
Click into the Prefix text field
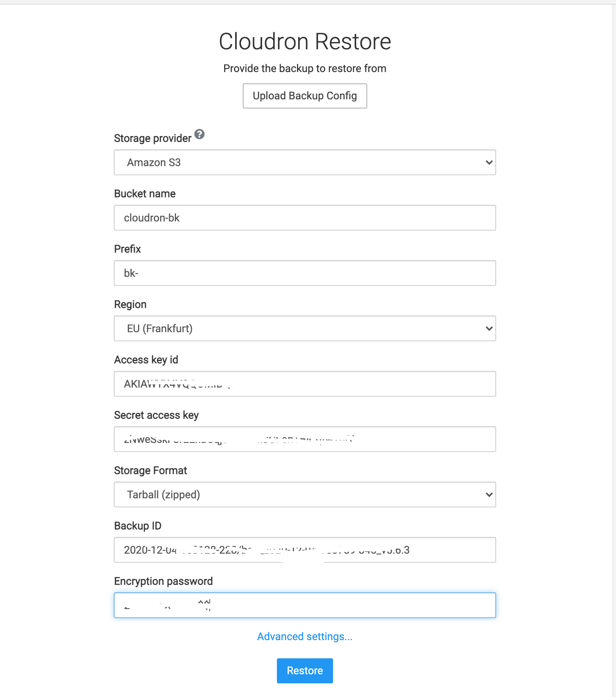(x=305, y=273)
